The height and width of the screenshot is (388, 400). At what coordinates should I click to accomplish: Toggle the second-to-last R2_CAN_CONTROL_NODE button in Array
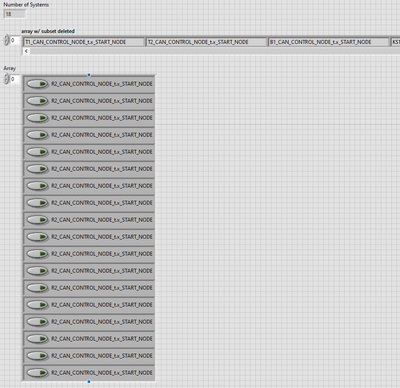[37, 356]
